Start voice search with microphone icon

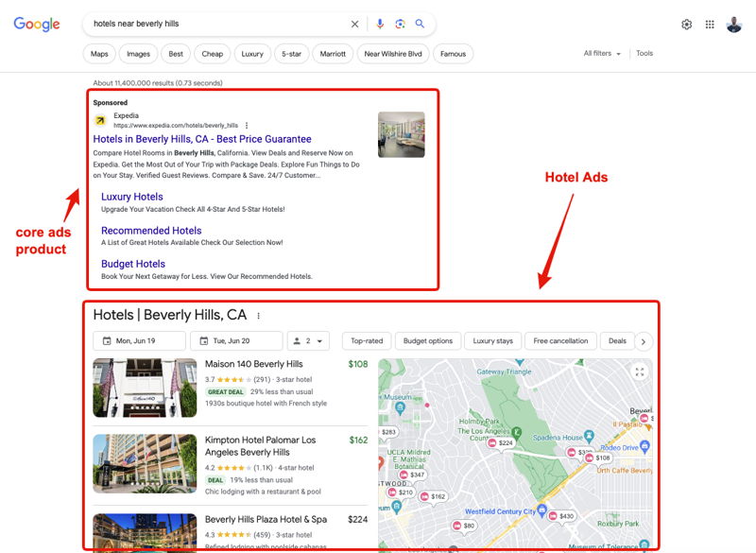[380, 24]
